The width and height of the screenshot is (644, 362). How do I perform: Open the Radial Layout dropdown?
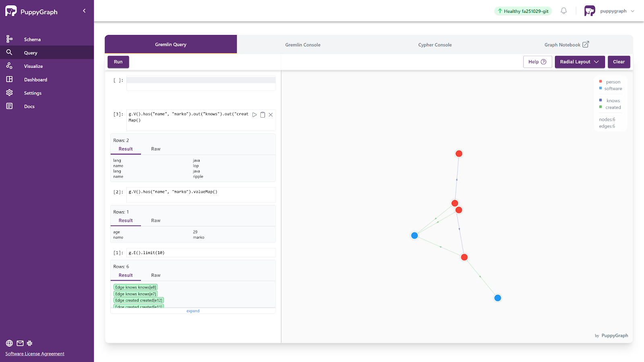tap(580, 62)
